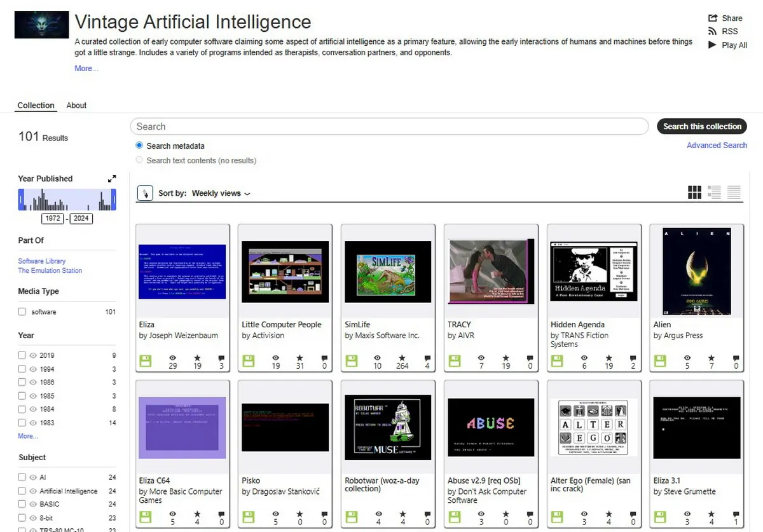
Task: Click Eliza C64 software floppy icon
Action: click(x=144, y=517)
